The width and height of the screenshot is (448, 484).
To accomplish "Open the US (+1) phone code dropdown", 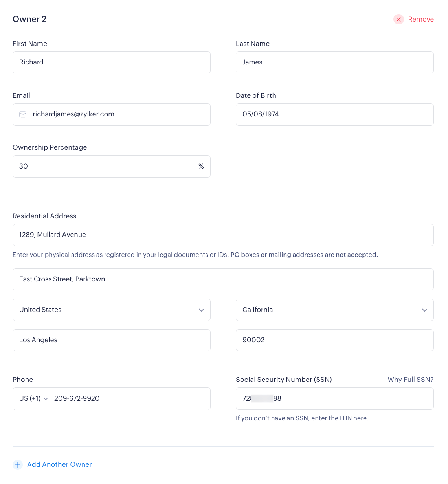I will (34, 398).
